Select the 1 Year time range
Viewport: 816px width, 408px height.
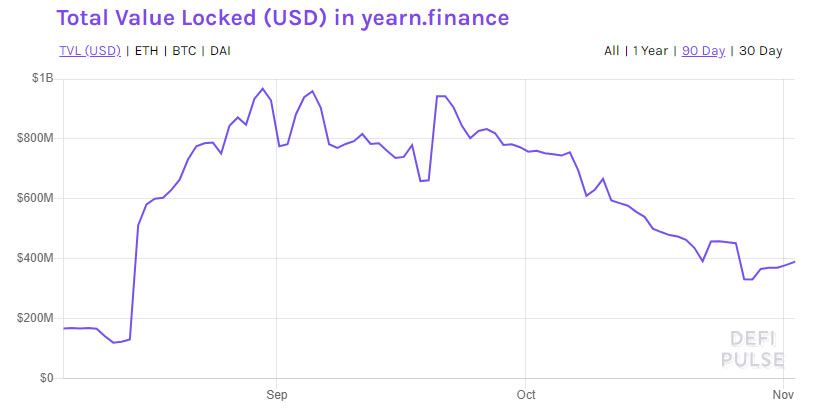[x=650, y=51]
